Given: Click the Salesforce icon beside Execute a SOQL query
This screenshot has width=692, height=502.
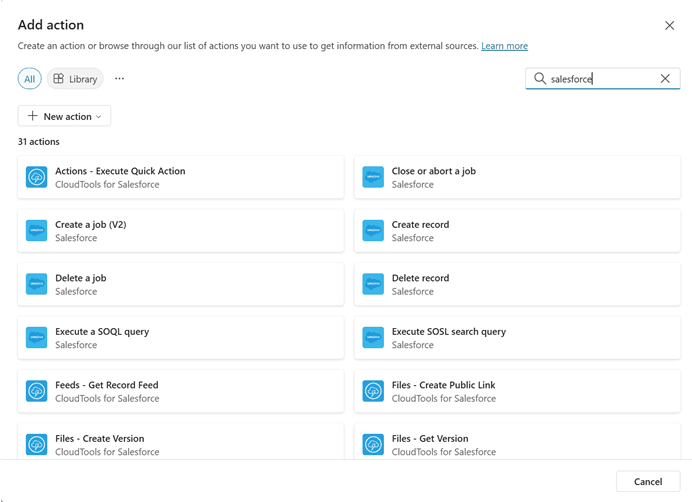Looking at the screenshot, I should [x=37, y=338].
